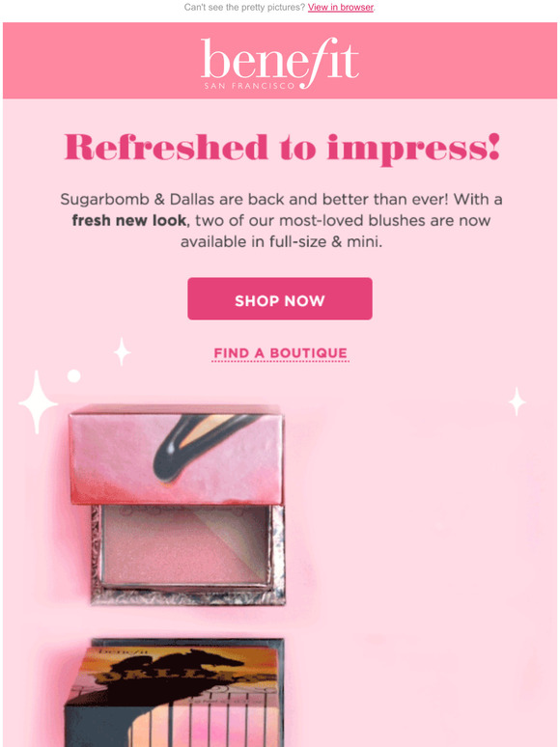Click the large white sparkle star
Viewport: 560px width, 747px height.
38,402
